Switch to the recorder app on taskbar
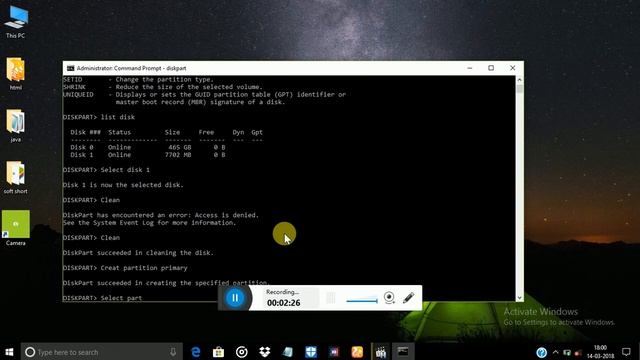The image size is (640, 360). (381, 352)
